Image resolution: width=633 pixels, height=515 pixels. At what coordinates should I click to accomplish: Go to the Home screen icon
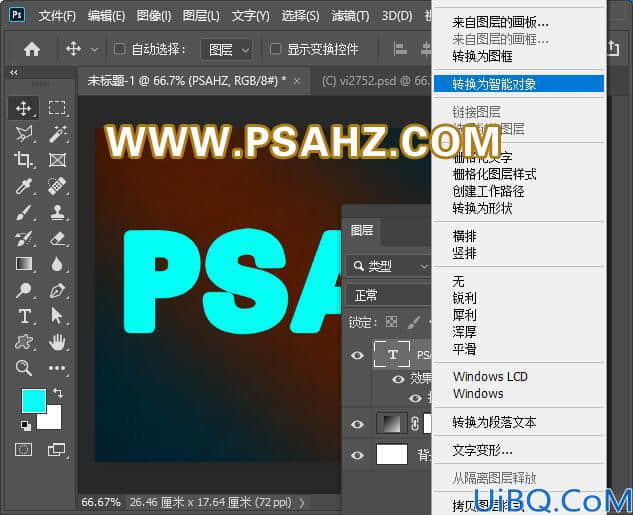coord(32,49)
